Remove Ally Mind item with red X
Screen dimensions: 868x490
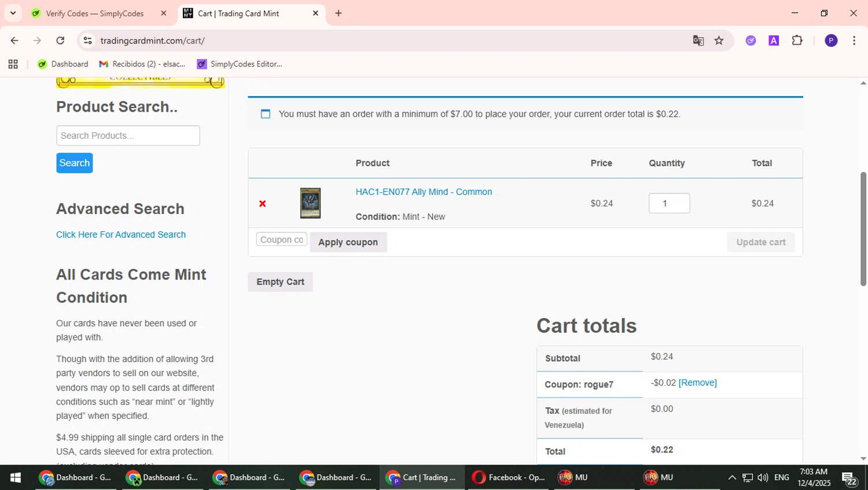click(x=262, y=204)
